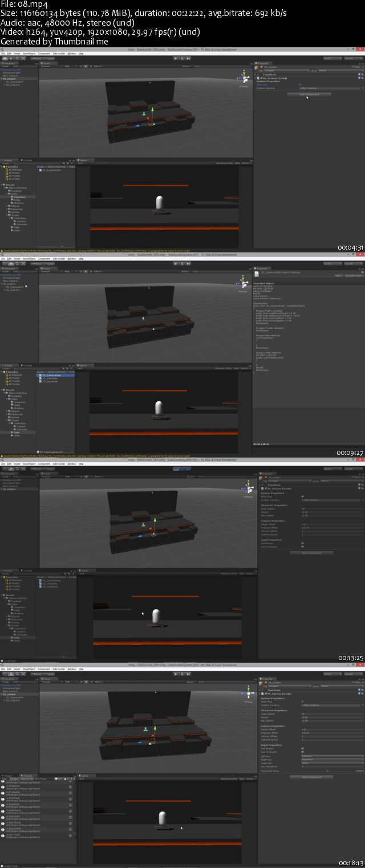Image resolution: width=365 pixels, height=868 pixels.
Task: Adjust Horizontal Value slider in 00:18:13 frame
Action: 327,771
